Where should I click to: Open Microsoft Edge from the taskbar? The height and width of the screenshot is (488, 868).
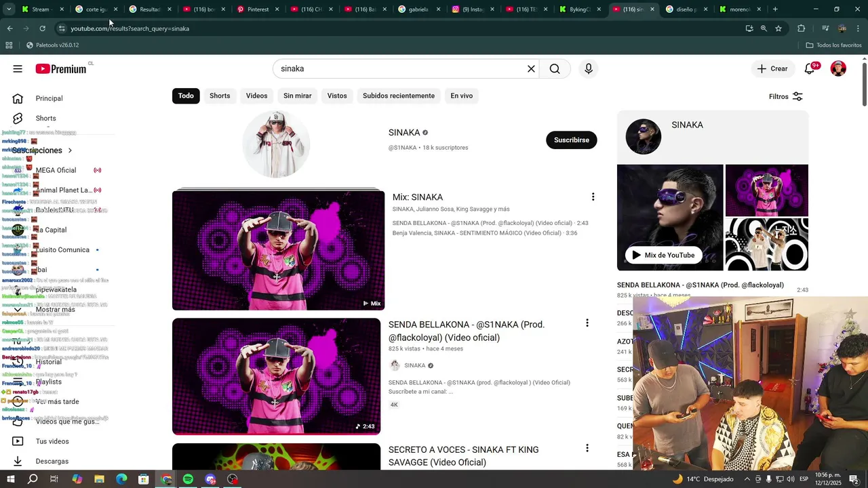pos(121,479)
